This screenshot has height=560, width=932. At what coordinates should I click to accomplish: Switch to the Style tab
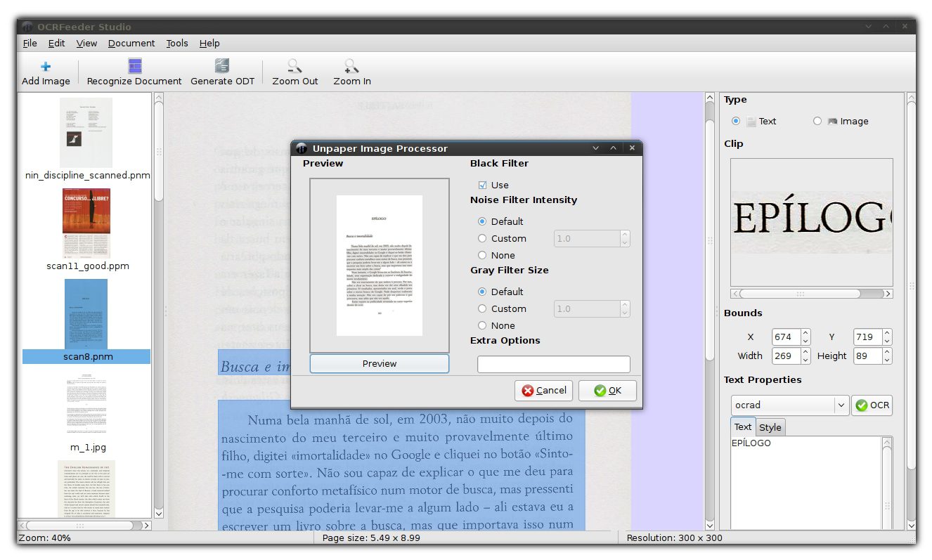coord(770,427)
